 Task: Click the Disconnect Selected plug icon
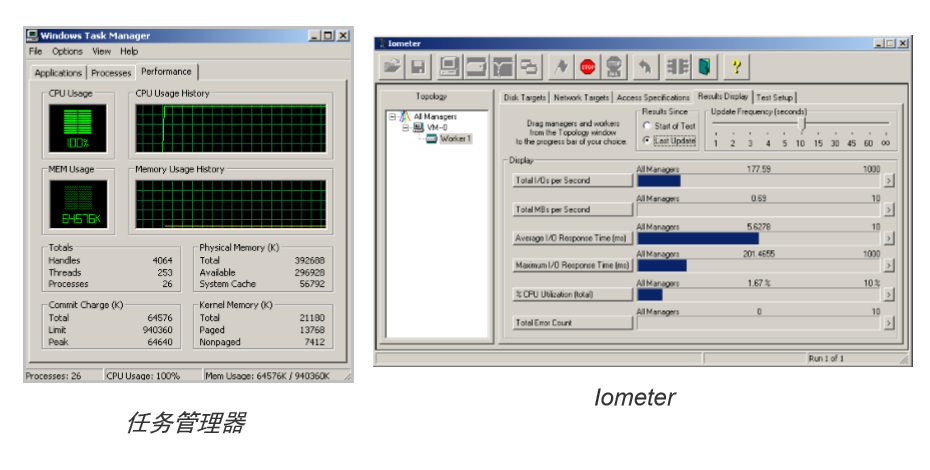pyautogui.click(x=677, y=66)
